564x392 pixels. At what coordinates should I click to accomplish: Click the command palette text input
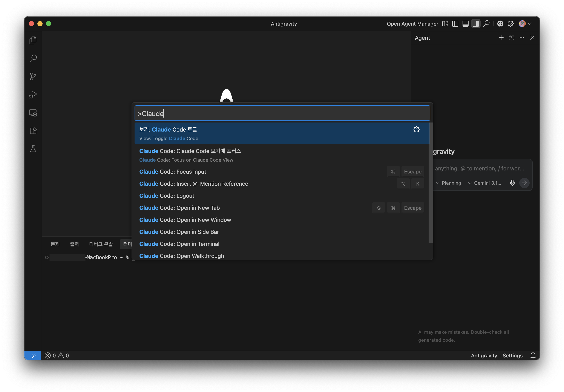coord(282,113)
